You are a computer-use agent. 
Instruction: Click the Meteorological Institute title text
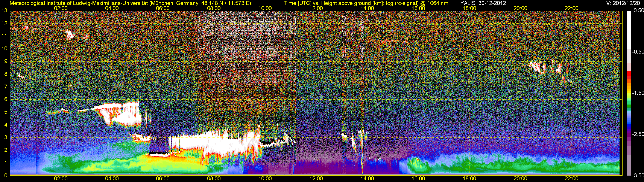(131, 3)
